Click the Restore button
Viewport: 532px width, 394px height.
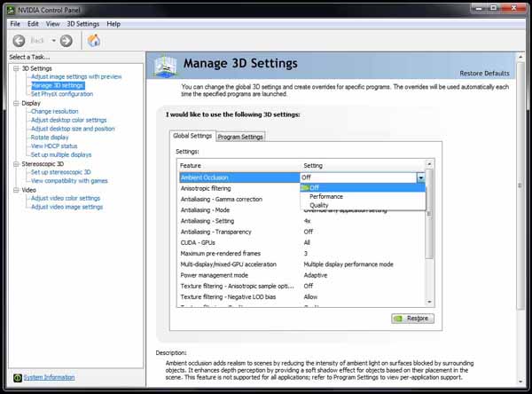coord(412,319)
